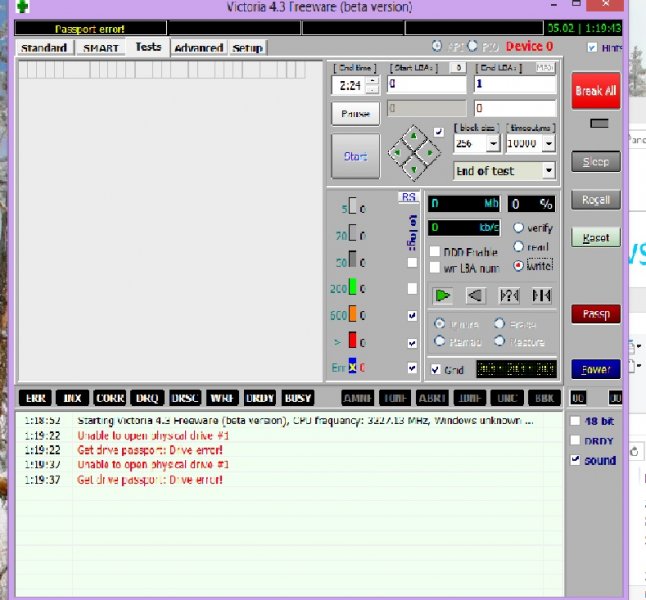The width and height of the screenshot is (646, 600).
Task: Click the backward arrow playback button
Action: click(x=475, y=295)
